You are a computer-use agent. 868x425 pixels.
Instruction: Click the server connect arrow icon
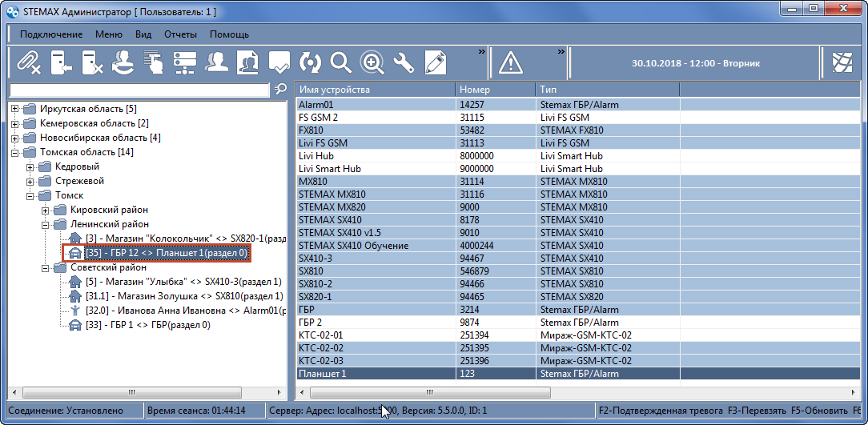coord(61,62)
